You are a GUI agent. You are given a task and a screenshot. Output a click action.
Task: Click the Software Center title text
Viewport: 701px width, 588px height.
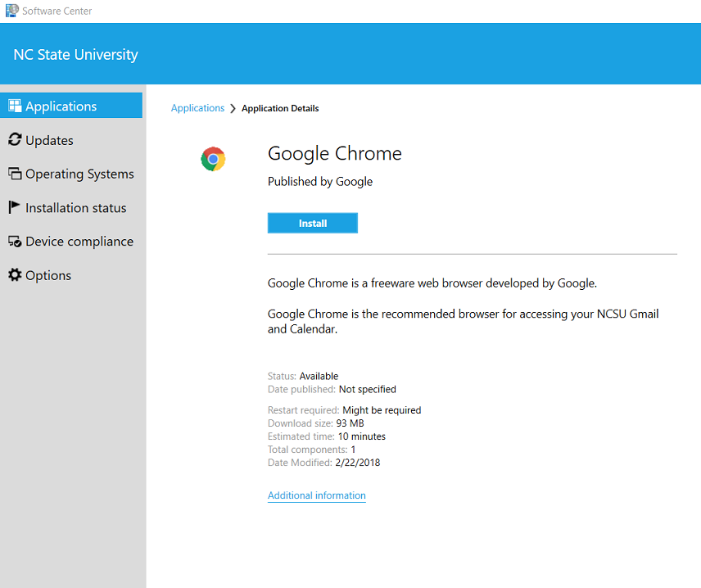[x=57, y=11]
